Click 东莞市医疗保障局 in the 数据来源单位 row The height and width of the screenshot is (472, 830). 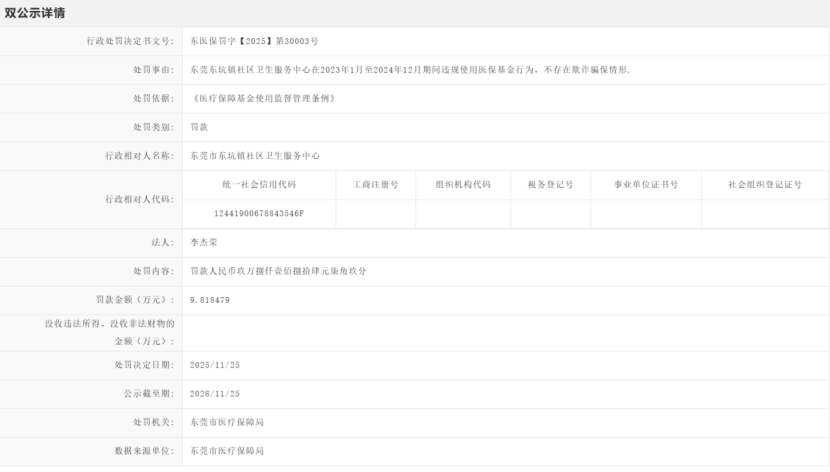pos(227,452)
